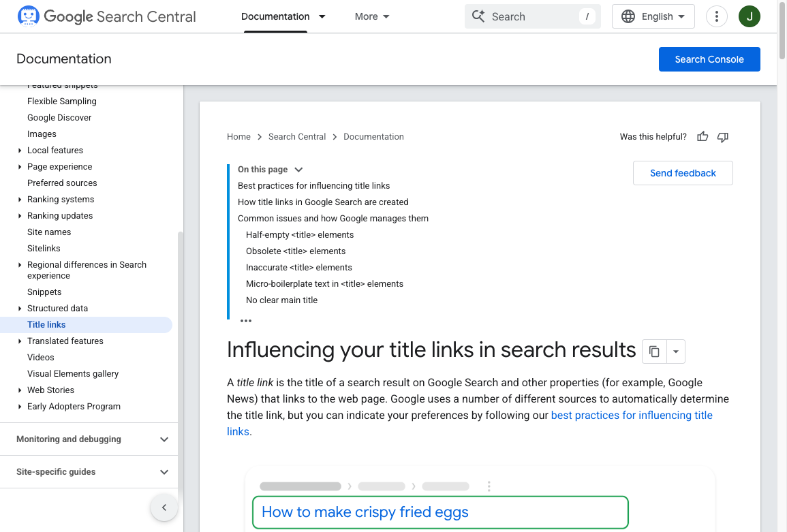Open the More dropdown menu
Screen dimensions: 787x532
[372, 16]
